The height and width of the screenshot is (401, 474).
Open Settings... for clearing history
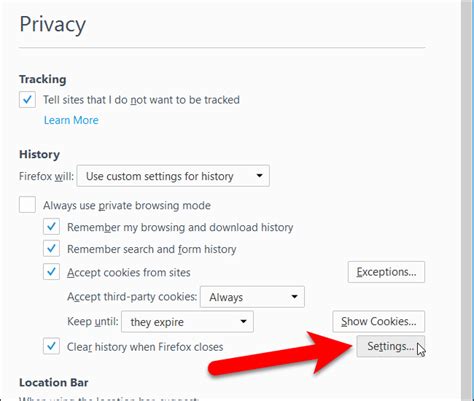coord(391,346)
